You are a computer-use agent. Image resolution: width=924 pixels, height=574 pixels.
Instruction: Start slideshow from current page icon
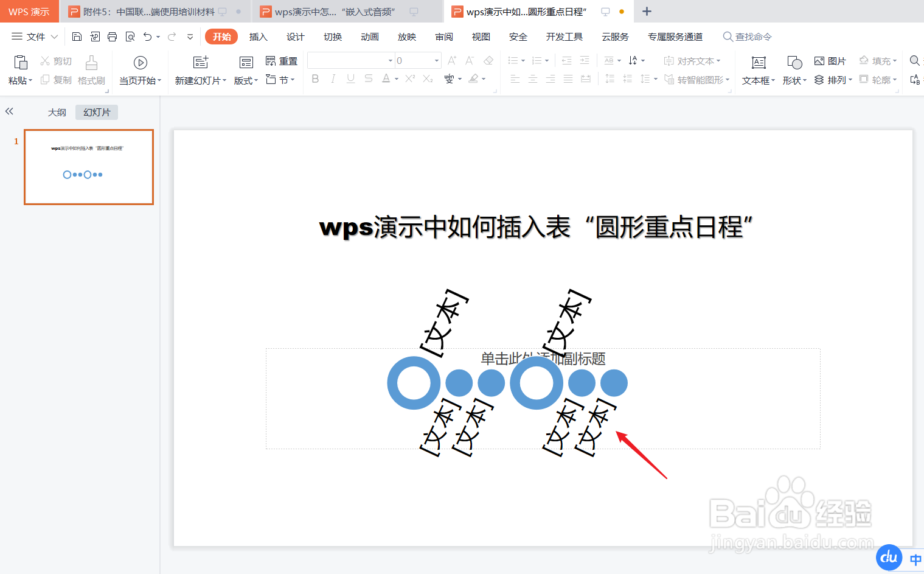(x=141, y=63)
